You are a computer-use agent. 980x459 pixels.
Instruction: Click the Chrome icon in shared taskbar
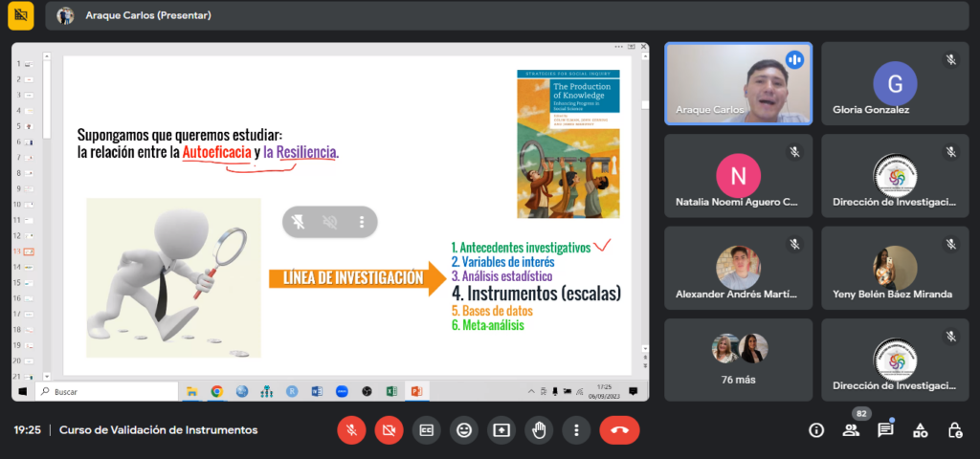[x=217, y=392]
